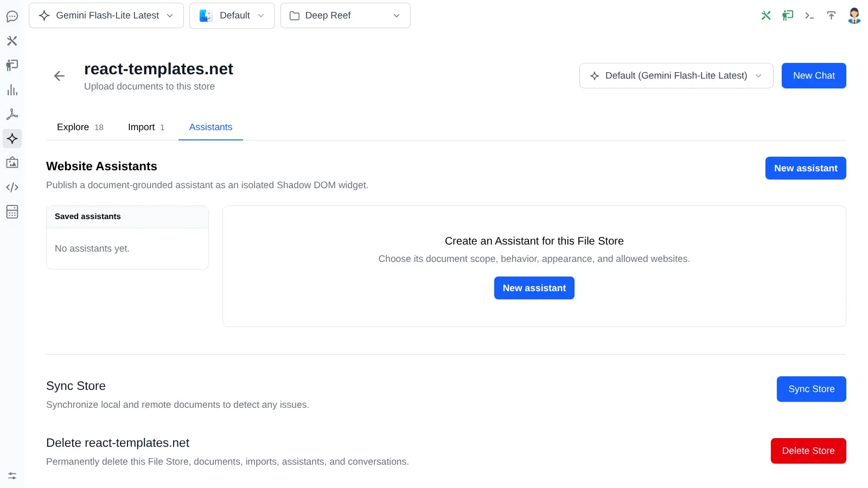
Task: Open the Default (Gemini Flash-Lite Latest) selector
Action: coord(676,75)
